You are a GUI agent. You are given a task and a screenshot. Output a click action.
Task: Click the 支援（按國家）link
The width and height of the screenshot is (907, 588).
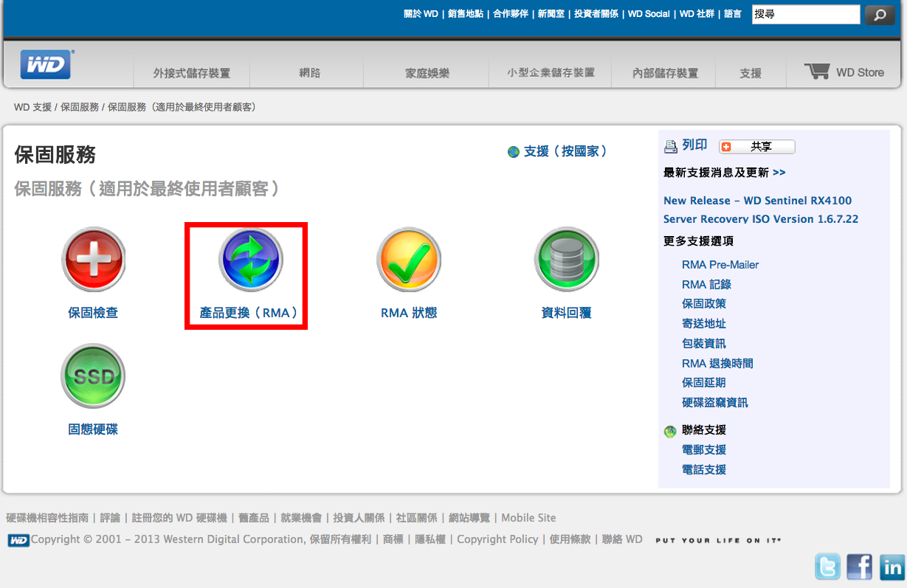point(566,151)
